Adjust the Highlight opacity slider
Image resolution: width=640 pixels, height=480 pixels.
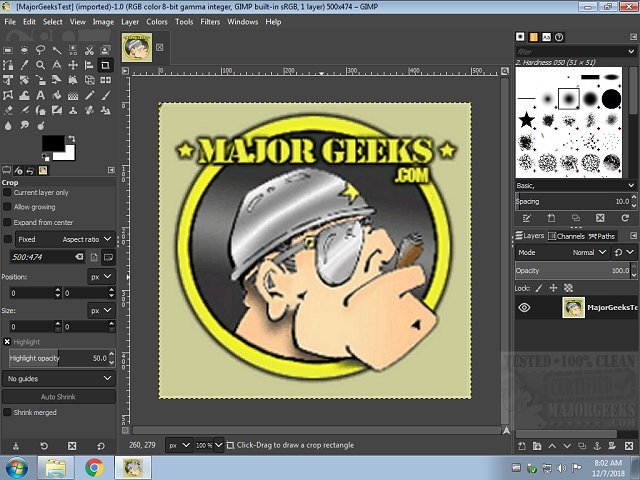(x=59, y=357)
